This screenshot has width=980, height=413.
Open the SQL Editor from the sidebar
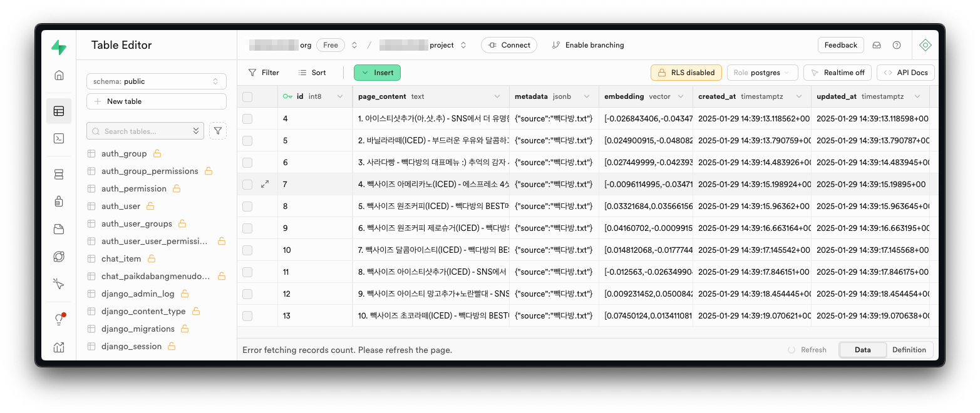tap(58, 138)
